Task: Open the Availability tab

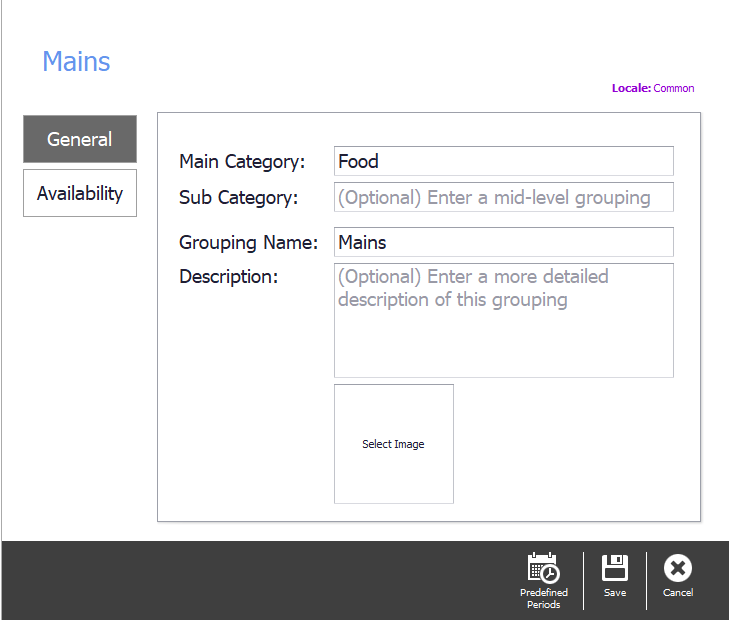Action: 80,193
